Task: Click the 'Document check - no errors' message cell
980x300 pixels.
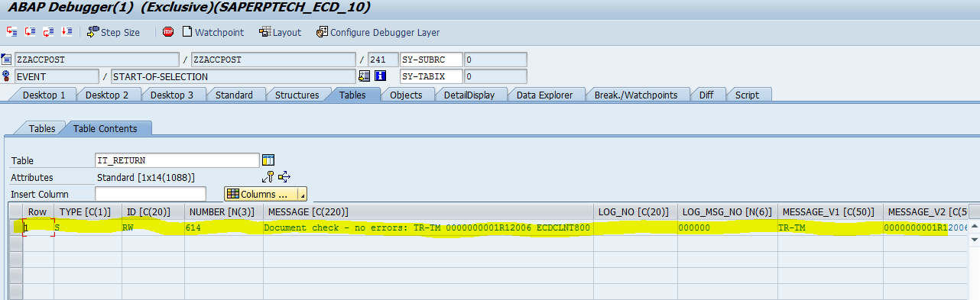Action: pyautogui.click(x=427, y=227)
